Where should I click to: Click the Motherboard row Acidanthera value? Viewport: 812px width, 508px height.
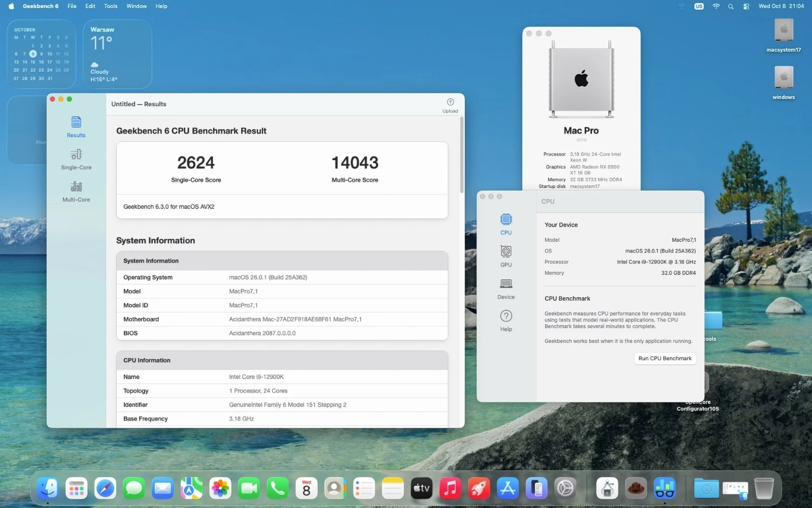point(295,320)
